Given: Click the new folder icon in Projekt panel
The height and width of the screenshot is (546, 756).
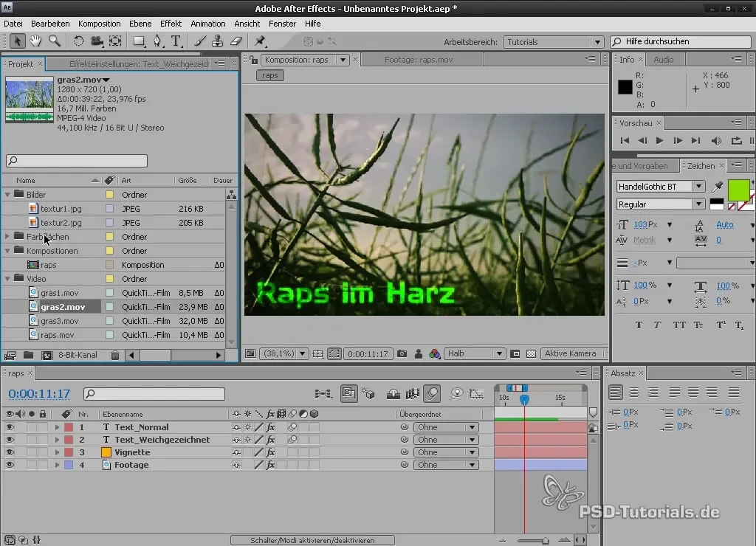Looking at the screenshot, I should pyautogui.click(x=29, y=355).
